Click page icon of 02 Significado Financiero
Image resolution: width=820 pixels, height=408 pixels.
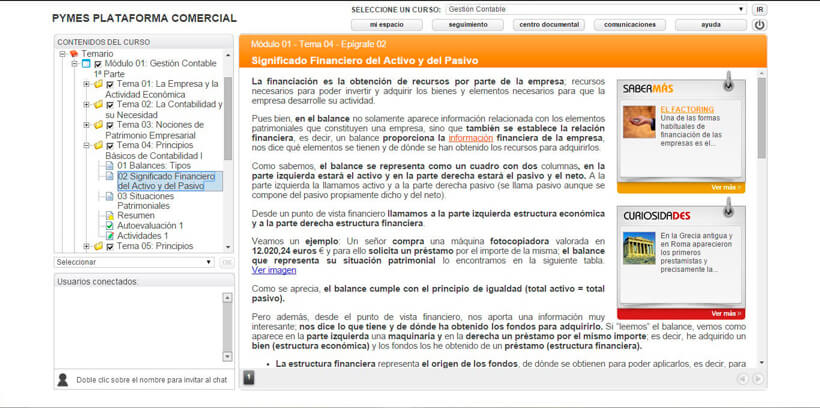pos(109,176)
